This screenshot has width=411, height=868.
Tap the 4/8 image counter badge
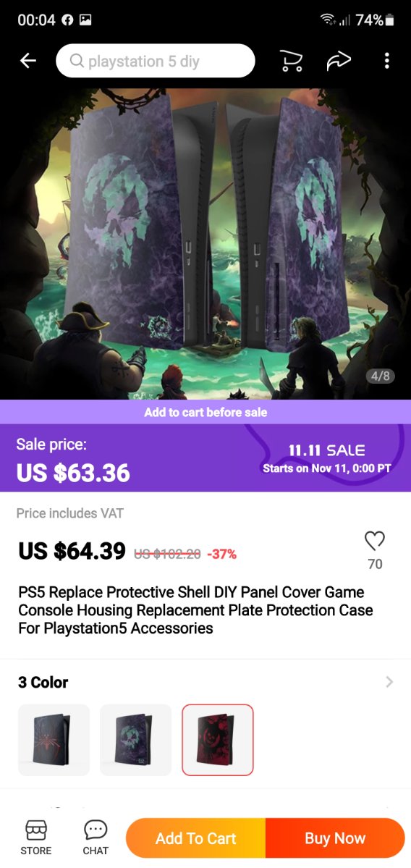[380, 376]
